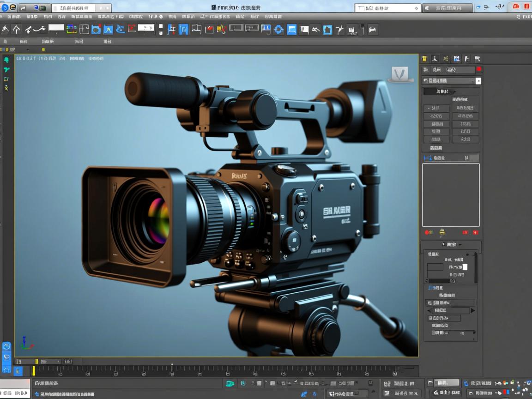Click the yellow frame marker on the timeline
The height and width of the screenshot is (399, 532).
[33, 370]
